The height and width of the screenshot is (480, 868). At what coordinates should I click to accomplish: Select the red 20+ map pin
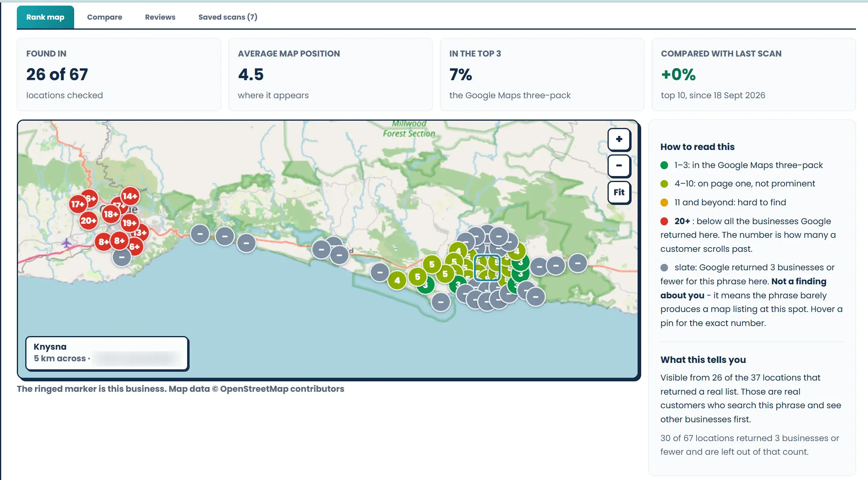[x=88, y=220]
